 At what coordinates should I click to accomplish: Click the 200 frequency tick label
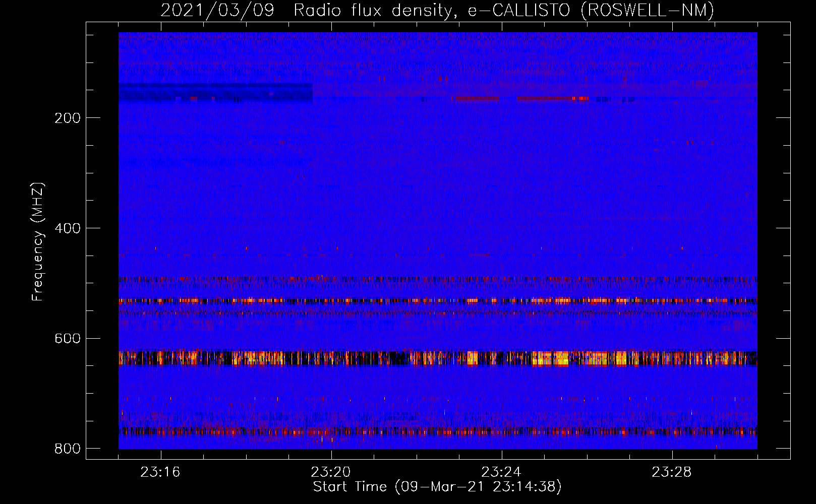click(68, 118)
